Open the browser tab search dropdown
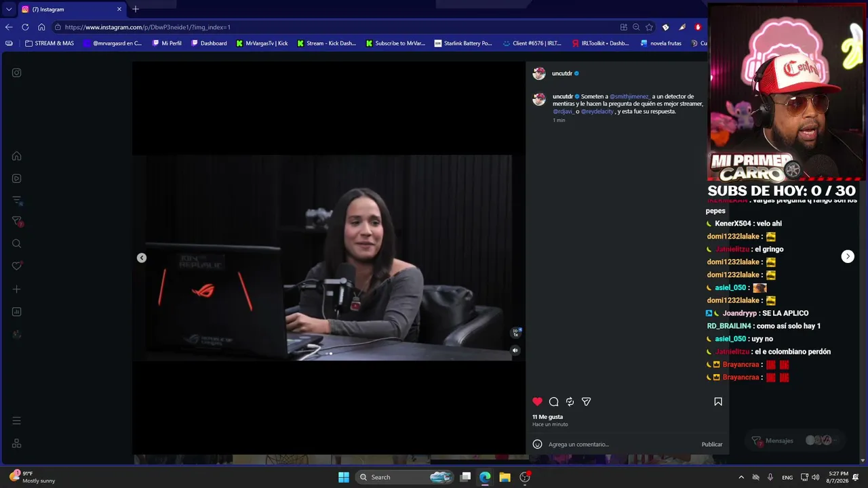This screenshot has height=488, width=868. click(x=9, y=9)
